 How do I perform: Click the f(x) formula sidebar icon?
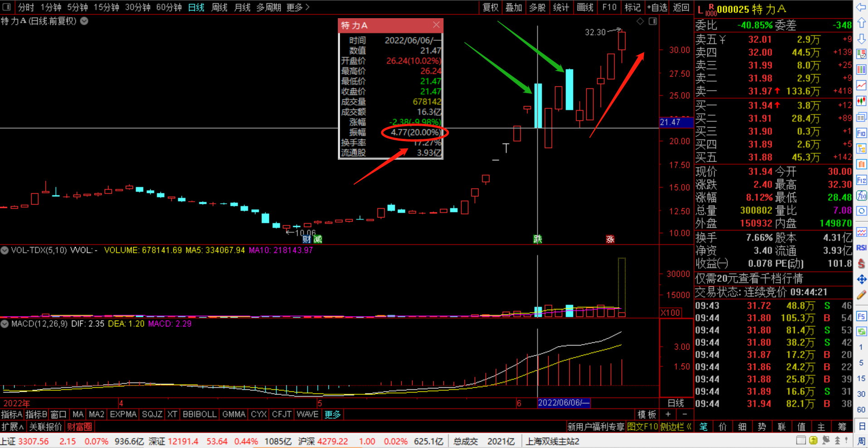(x=861, y=196)
